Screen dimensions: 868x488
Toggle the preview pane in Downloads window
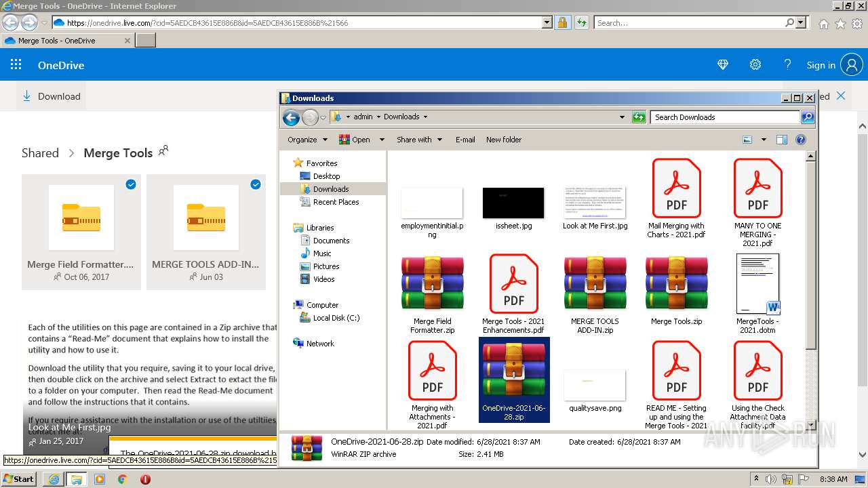tap(781, 140)
